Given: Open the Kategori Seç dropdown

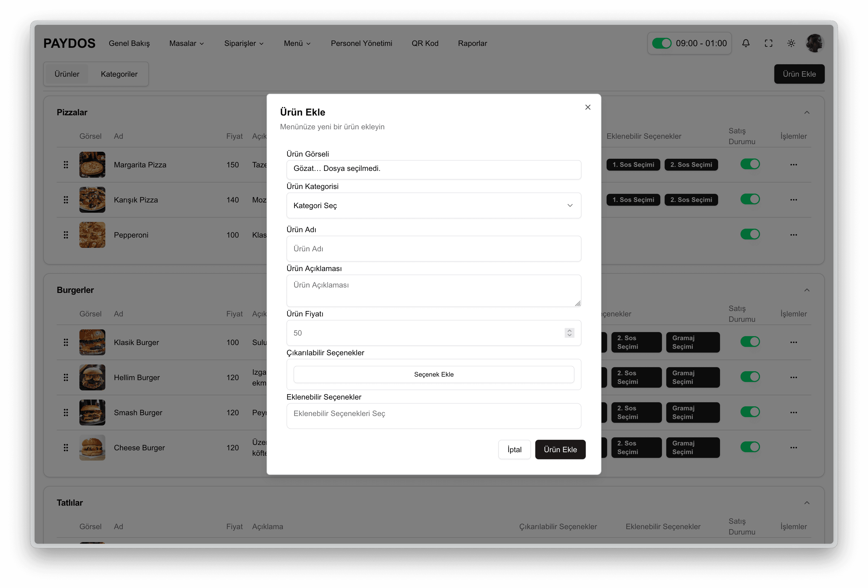Looking at the screenshot, I should [x=433, y=206].
